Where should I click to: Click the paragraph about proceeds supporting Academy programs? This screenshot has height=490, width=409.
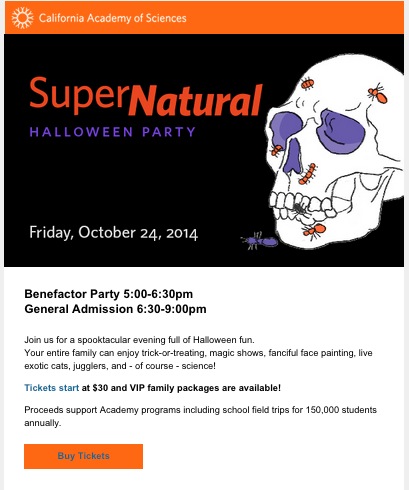click(x=200, y=416)
